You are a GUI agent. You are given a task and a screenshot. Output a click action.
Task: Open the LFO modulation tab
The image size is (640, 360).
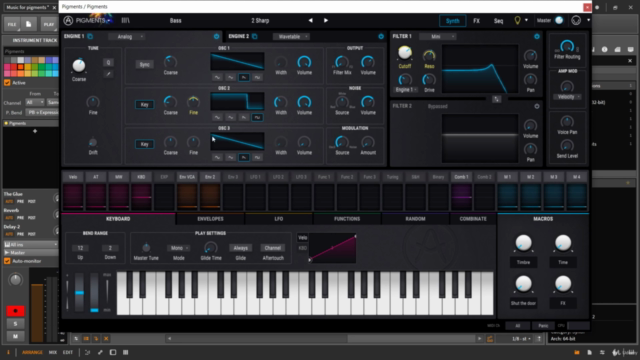click(x=279, y=219)
